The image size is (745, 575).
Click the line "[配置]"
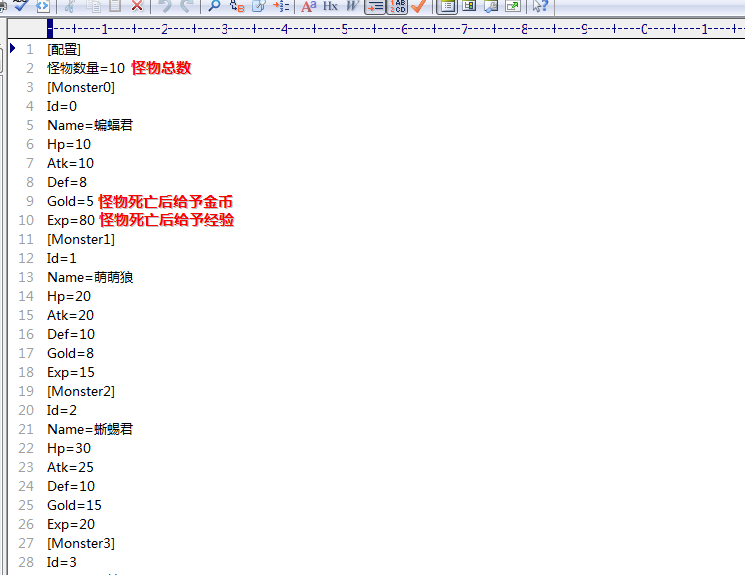64,49
